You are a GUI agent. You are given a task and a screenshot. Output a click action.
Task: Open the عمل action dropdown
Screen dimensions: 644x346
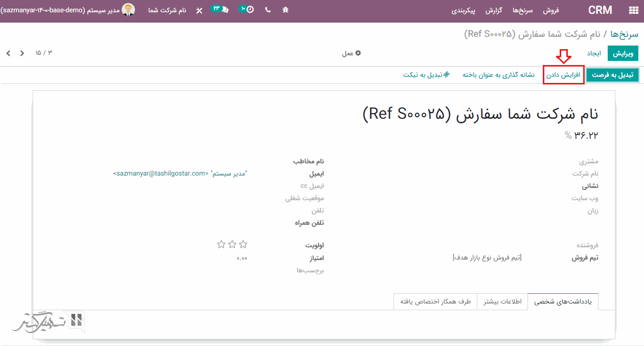[352, 53]
